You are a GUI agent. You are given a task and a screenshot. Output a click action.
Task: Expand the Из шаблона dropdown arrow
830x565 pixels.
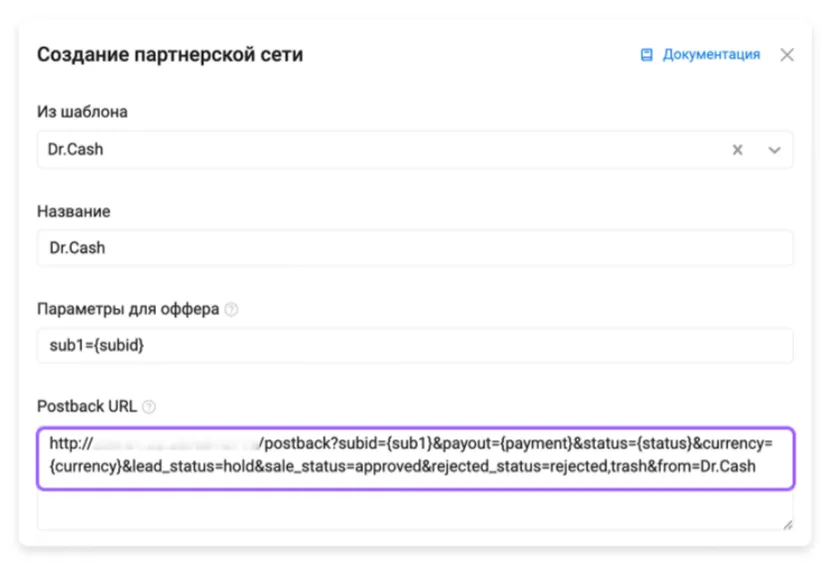click(774, 150)
